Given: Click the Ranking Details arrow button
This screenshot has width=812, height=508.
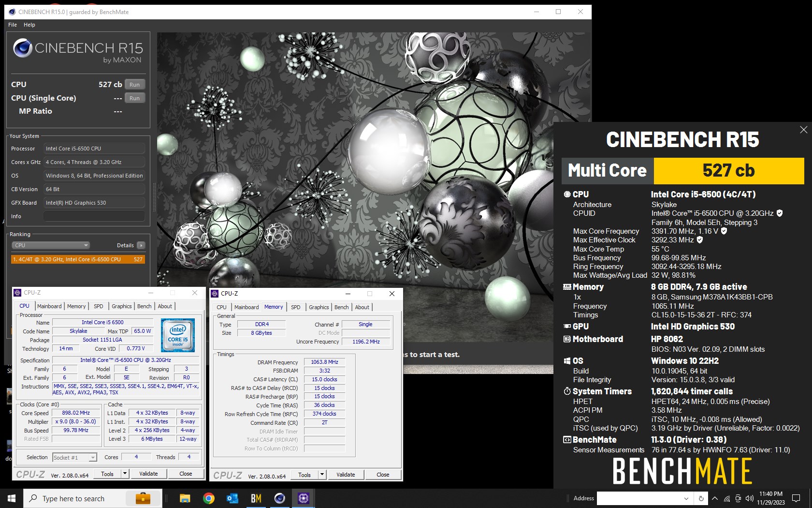Looking at the screenshot, I should 141,245.
